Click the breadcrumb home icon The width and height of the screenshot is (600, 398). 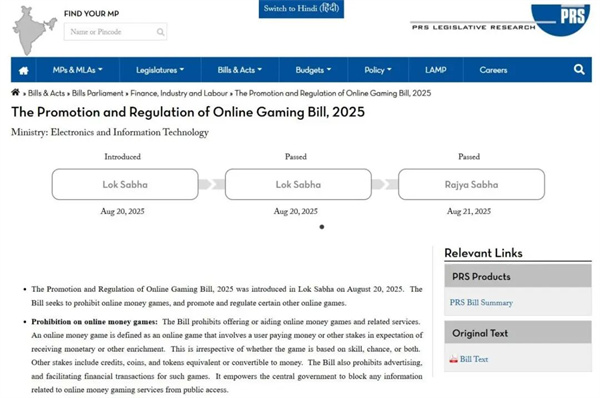[15, 92]
